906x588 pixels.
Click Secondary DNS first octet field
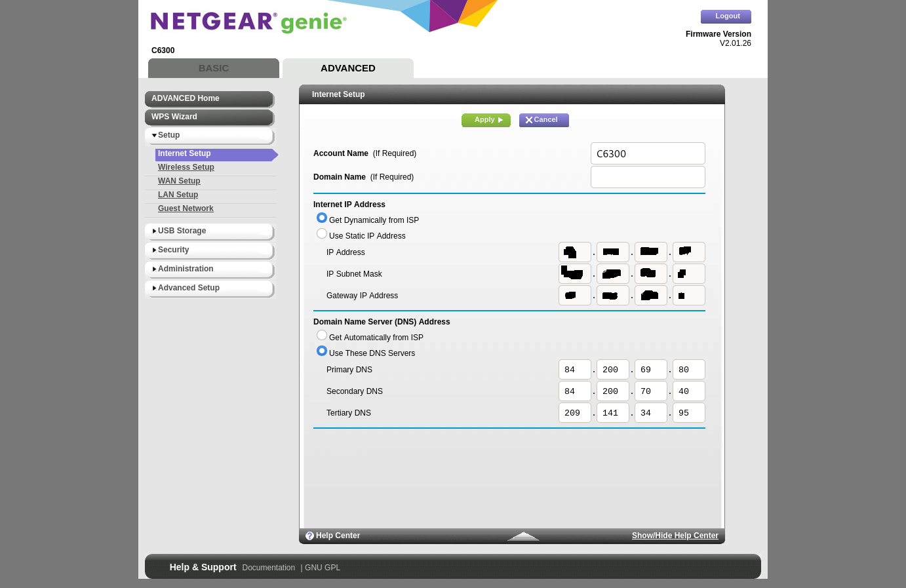point(575,391)
